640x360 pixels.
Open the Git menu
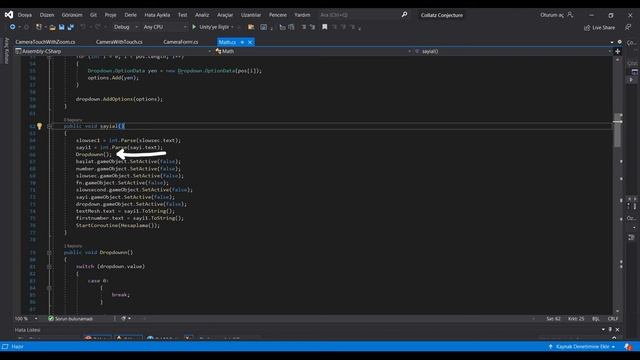tap(93, 15)
